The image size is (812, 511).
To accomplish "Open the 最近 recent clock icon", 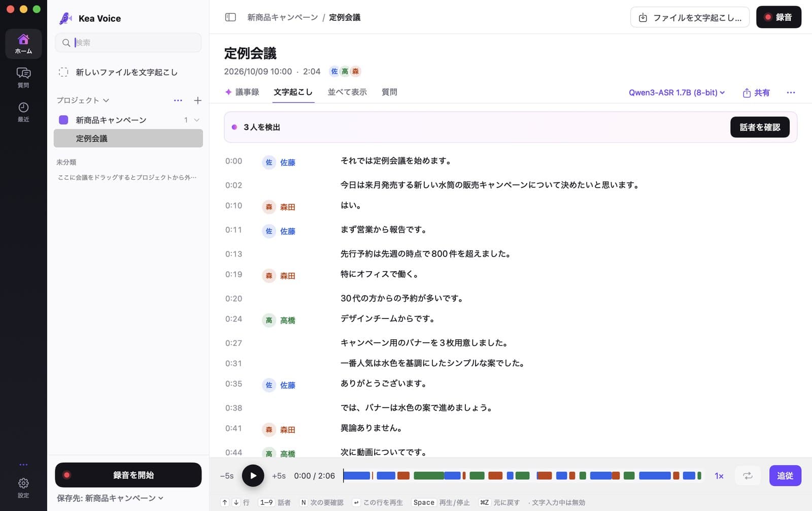I will click(23, 112).
